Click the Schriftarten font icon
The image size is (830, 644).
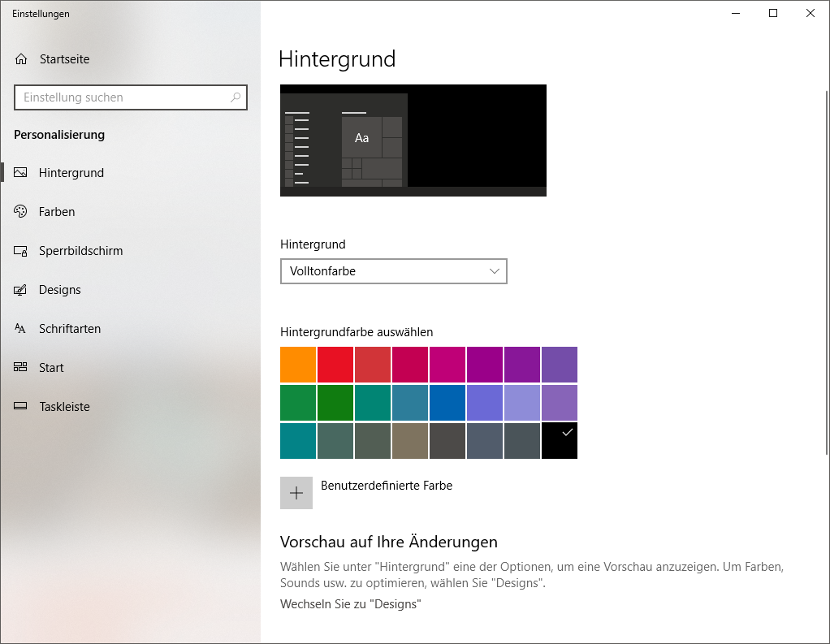(x=20, y=329)
